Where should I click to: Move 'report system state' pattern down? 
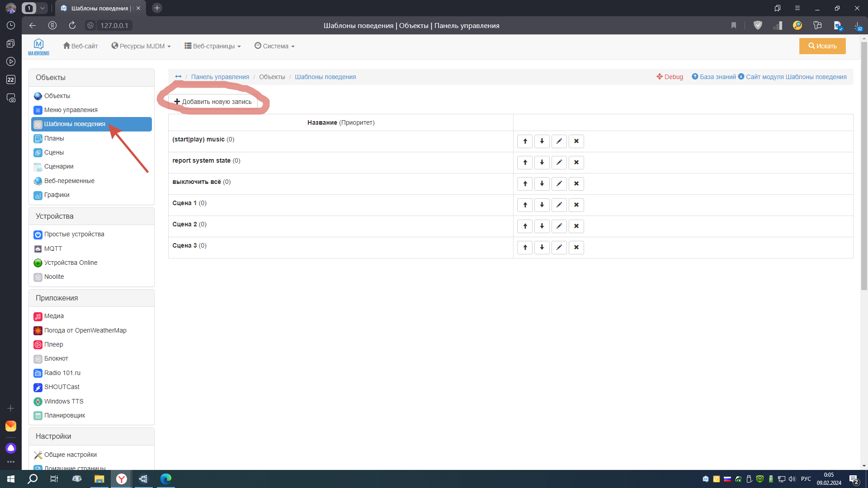[x=542, y=163]
